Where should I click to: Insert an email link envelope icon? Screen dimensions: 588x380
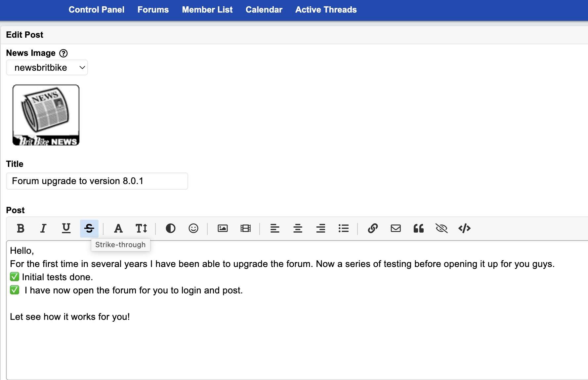pos(396,228)
